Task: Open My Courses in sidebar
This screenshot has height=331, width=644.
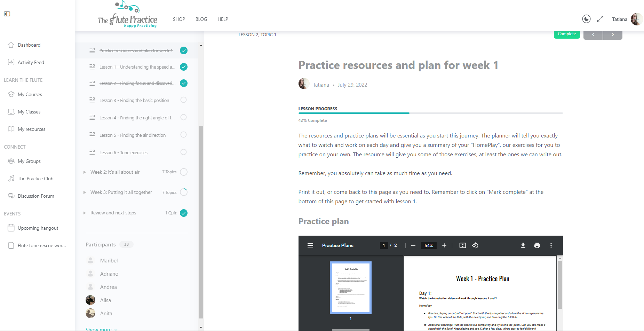Action: (30, 94)
